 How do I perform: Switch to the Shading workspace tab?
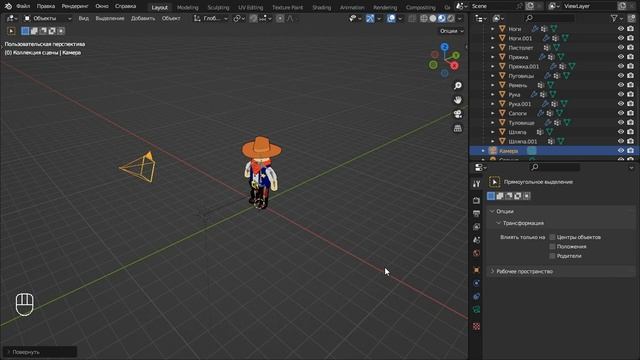322,7
